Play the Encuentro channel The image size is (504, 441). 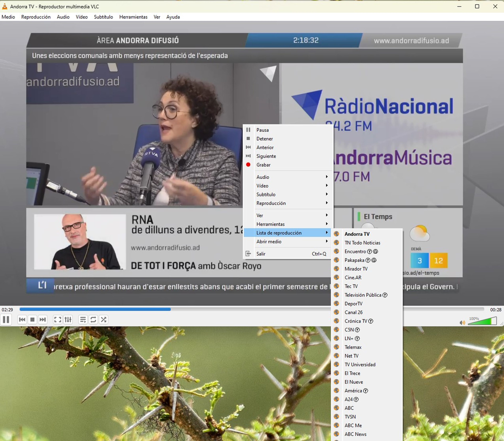367,251
